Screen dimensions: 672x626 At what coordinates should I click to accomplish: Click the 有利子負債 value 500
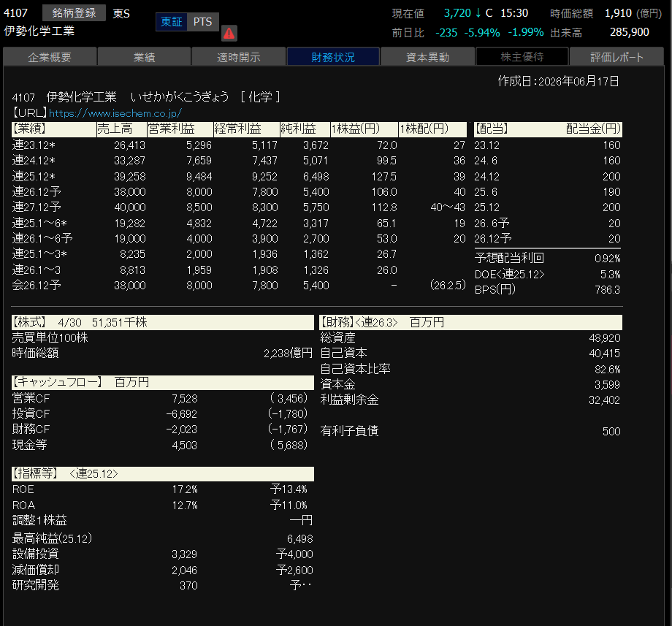click(x=611, y=432)
